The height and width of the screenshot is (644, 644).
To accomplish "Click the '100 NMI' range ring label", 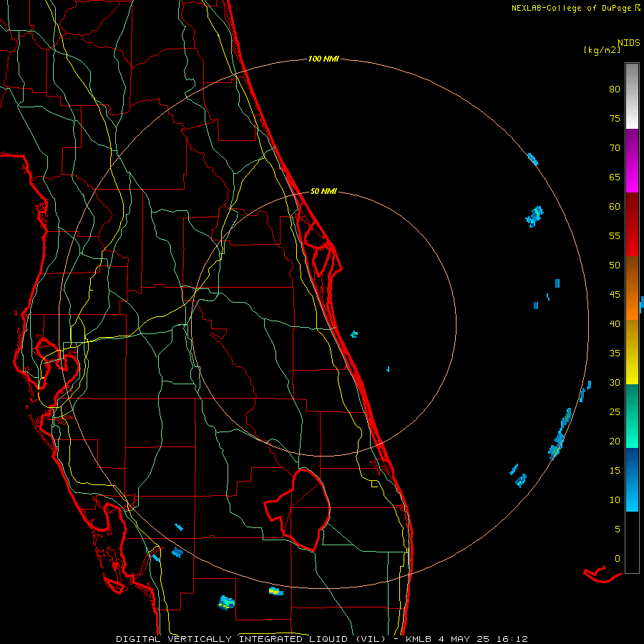I will pos(323,59).
